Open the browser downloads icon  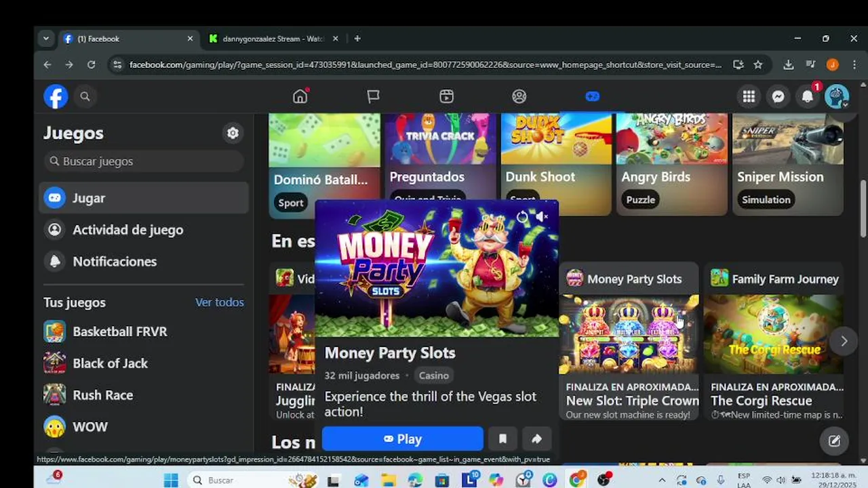point(788,64)
